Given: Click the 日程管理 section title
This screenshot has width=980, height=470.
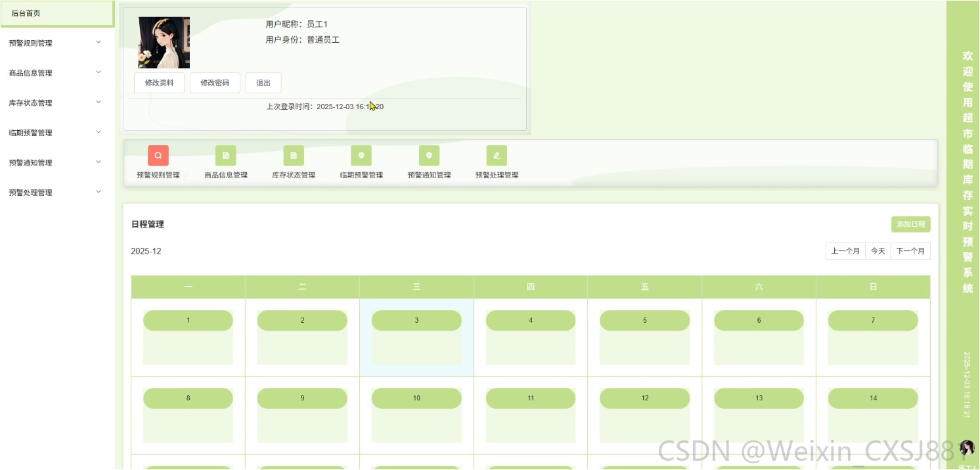Looking at the screenshot, I should click(x=148, y=224).
